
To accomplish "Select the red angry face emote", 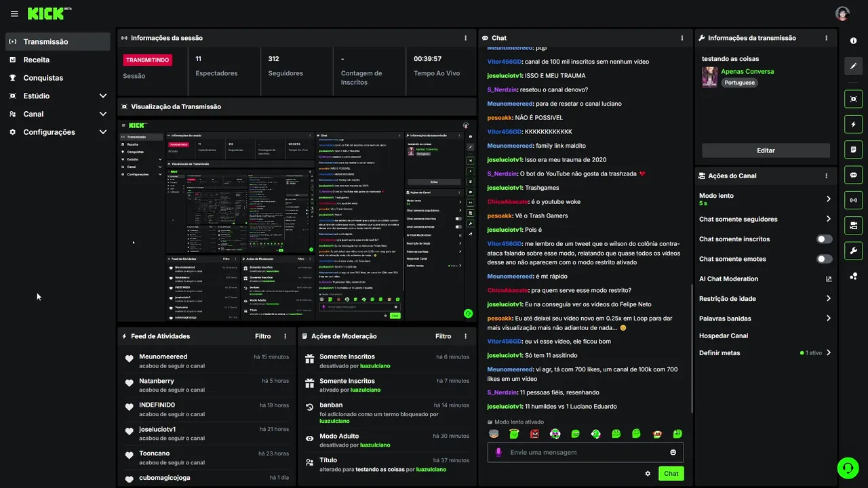I will click(534, 434).
